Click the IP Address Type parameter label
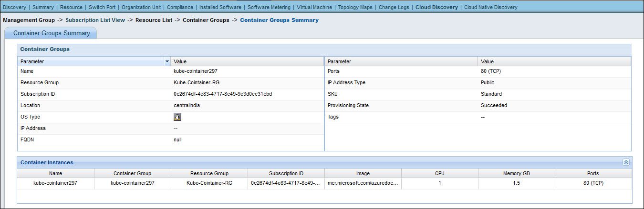Image resolution: width=644 pixels, height=209 pixels. [x=346, y=82]
